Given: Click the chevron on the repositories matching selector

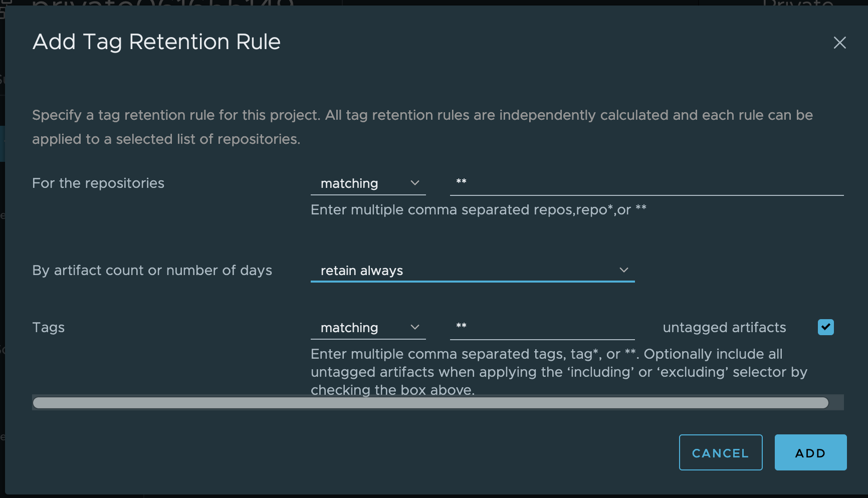Looking at the screenshot, I should tap(415, 183).
